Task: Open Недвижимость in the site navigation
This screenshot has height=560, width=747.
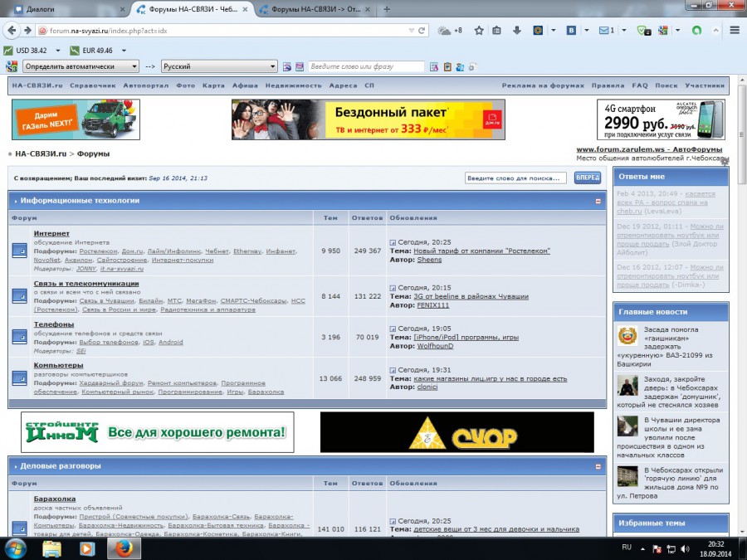Action: click(294, 85)
